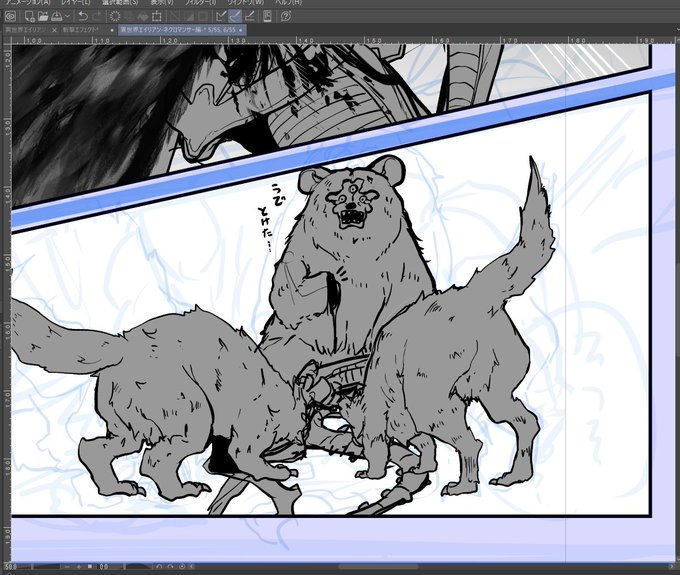Open a file with folder icon

coord(43,16)
